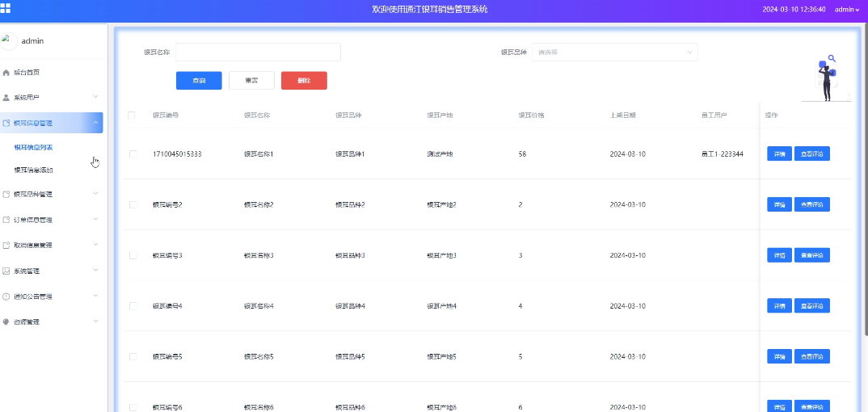
Task: Select the checkbox for 银耳编号5 row
Action: coord(133,357)
